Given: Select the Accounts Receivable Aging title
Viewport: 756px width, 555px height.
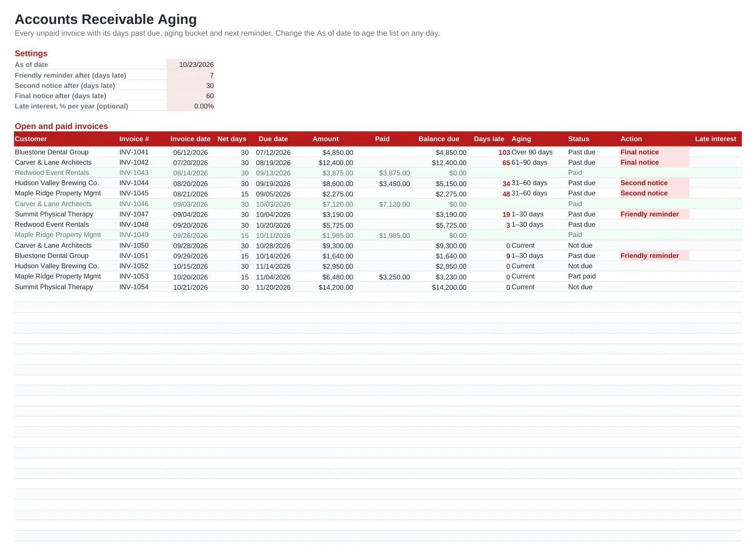Looking at the screenshot, I should (x=106, y=19).
